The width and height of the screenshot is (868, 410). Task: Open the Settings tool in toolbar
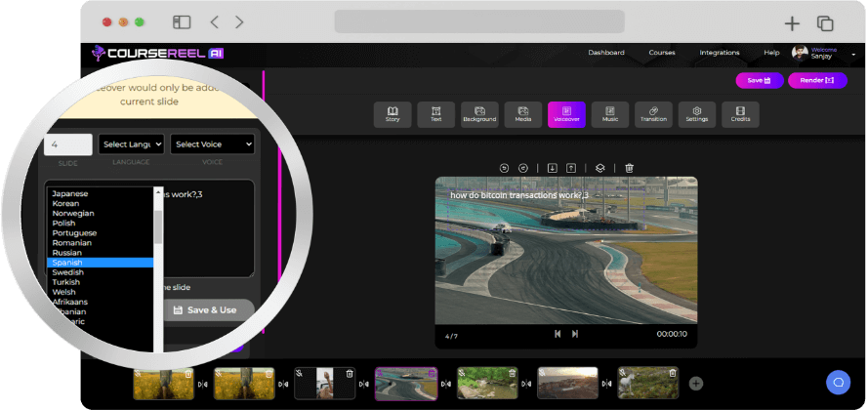click(697, 114)
